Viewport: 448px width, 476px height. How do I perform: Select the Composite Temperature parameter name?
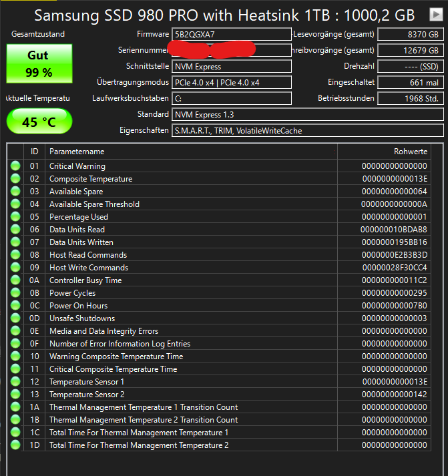[91, 179]
